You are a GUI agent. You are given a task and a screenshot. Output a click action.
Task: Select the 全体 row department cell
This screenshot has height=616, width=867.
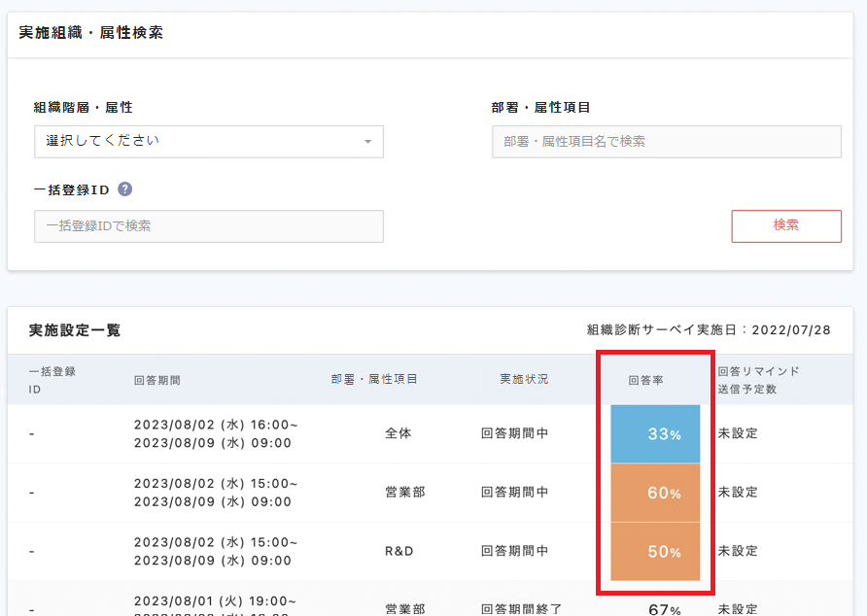click(x=399, y=433)
